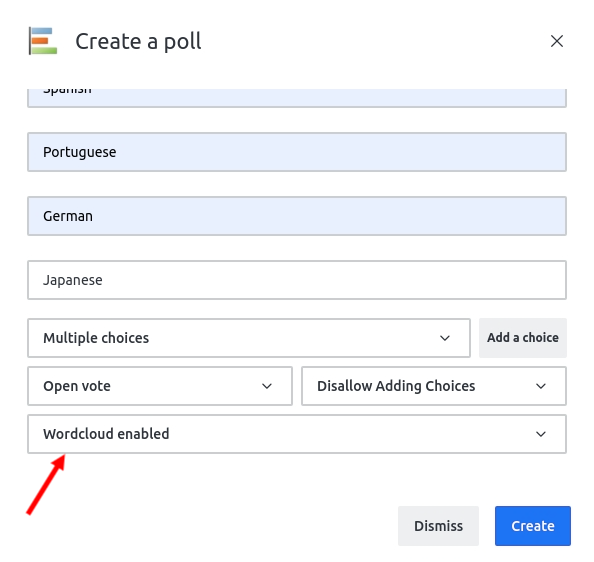Expand the Open vote chevron arrow
The height and width of the screenshot is (562, 594).
pyautogui.click(x=267, y=386)
